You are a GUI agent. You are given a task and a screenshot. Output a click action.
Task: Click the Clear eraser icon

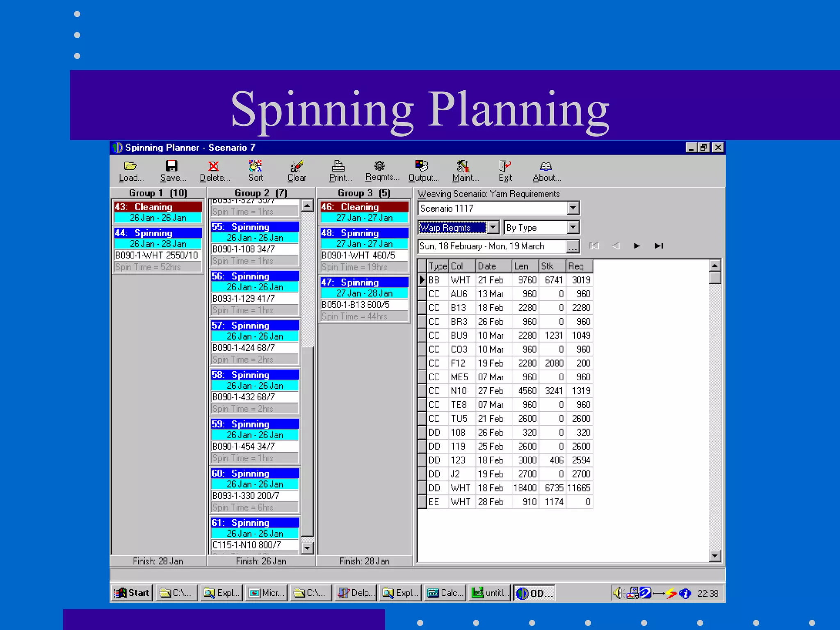coord(297,166)
